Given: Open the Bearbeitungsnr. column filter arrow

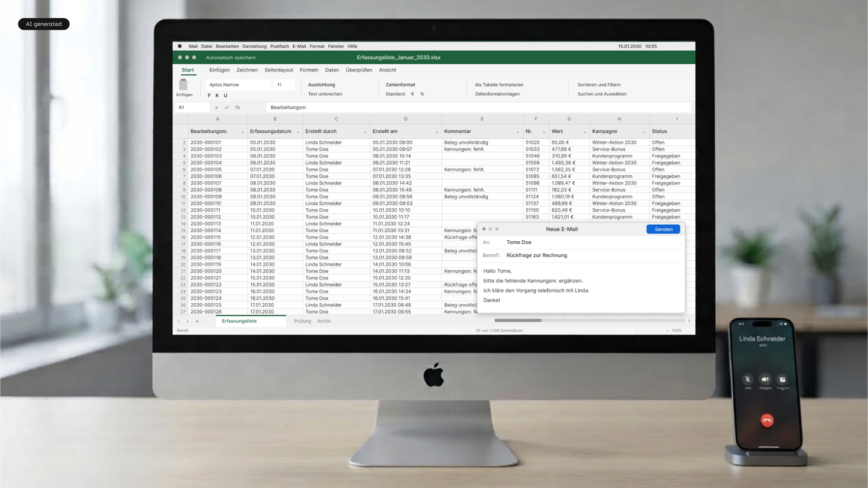Looking at the screenshot, I should (x=243, y=132).
